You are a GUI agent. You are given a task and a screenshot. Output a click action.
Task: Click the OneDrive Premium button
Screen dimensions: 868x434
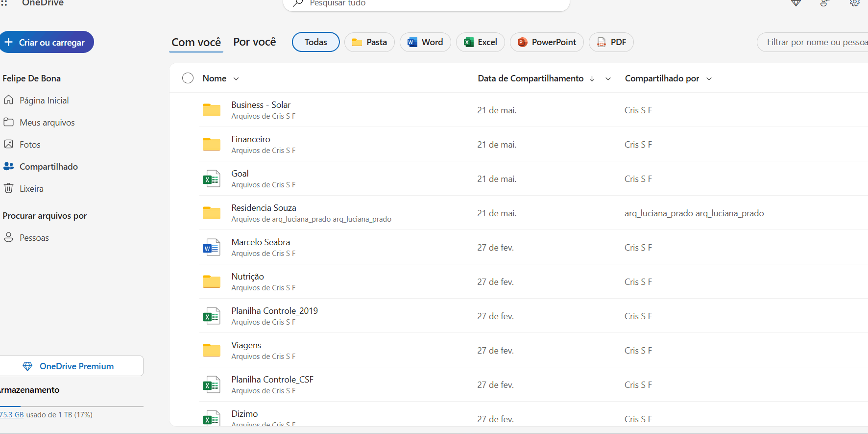point(71,366)
